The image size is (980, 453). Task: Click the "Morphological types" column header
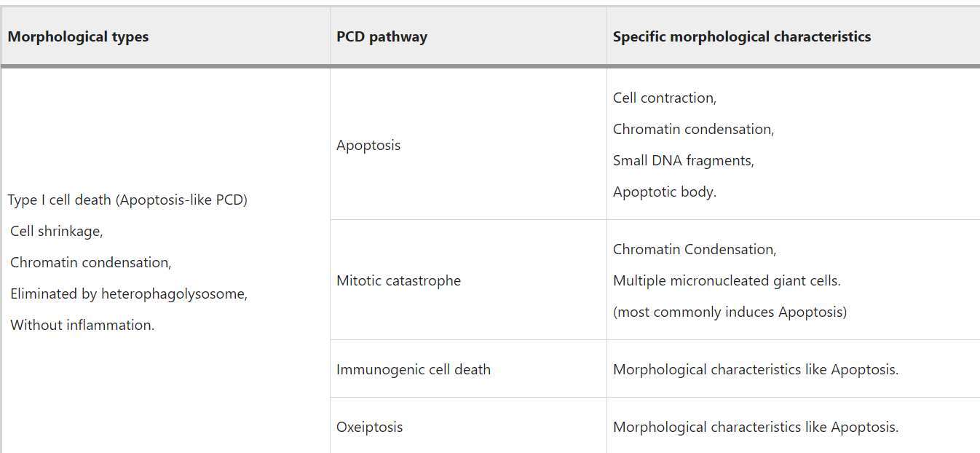pos(78,37)
